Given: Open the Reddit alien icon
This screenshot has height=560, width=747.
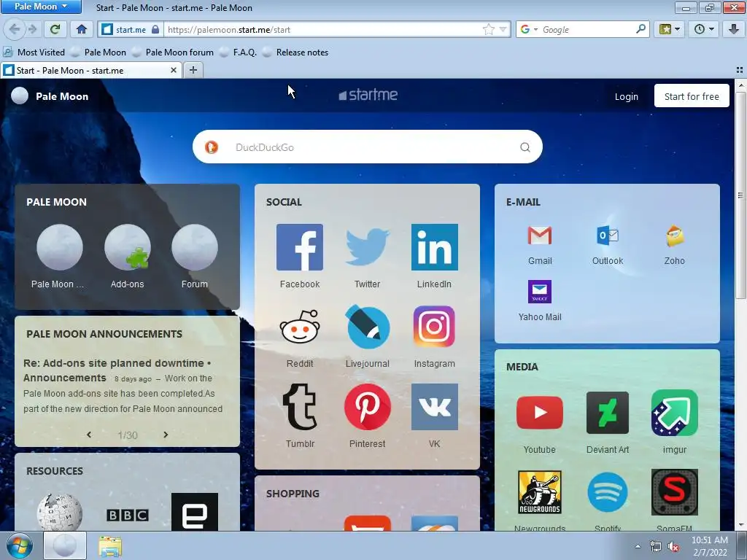Looking at the screenshot, I should coord(300,327).
